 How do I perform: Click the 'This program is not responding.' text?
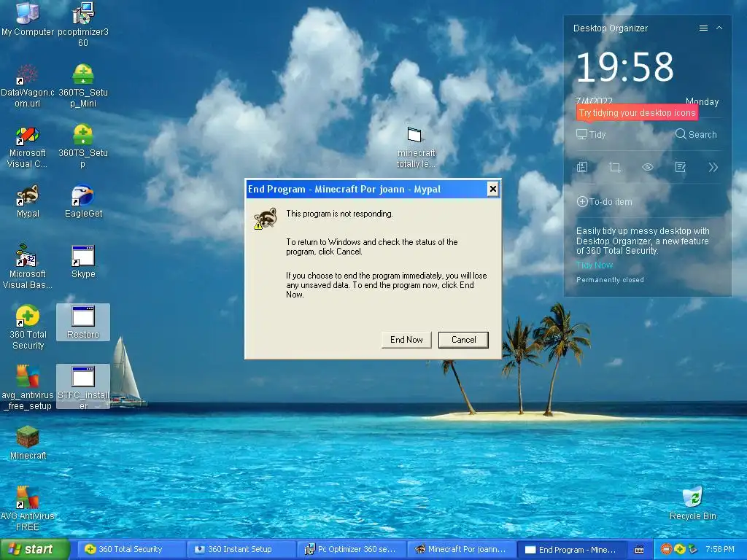[x=339, y=214]
